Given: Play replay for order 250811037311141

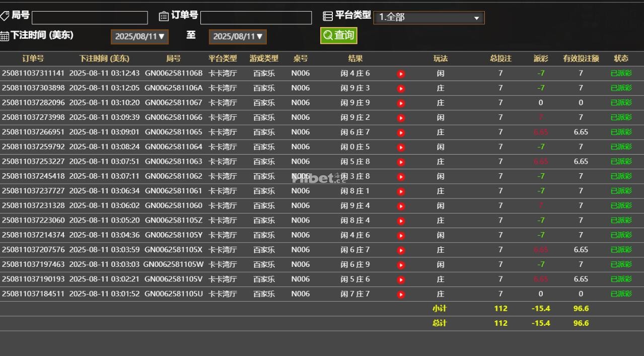Looking at the screenshot, I should click(x=401, y=74).
